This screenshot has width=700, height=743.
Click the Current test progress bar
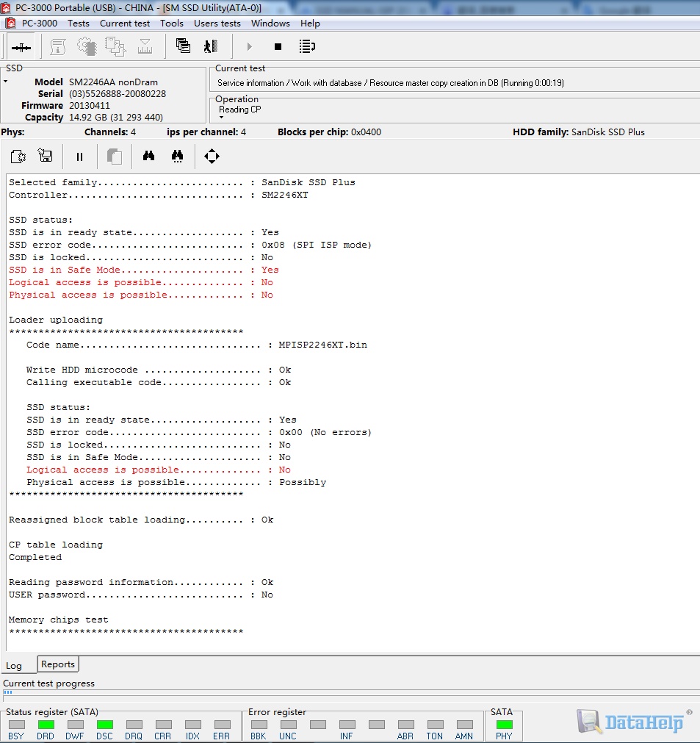coord(350,693)
